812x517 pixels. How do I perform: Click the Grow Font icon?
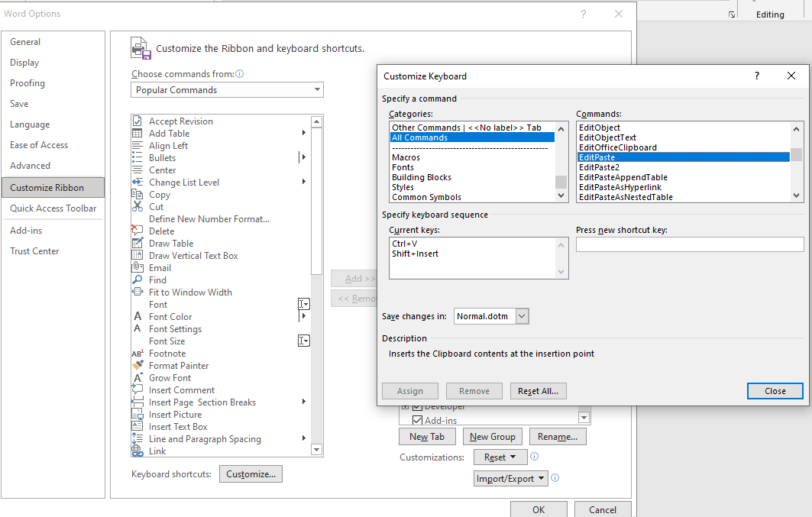coord(137,378)
